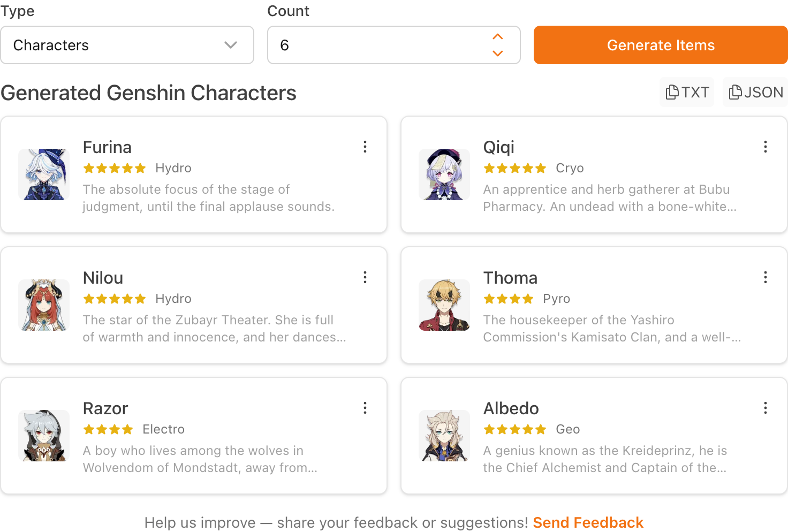Select Qiqi's portrait thumbnail

pos(444,174)
